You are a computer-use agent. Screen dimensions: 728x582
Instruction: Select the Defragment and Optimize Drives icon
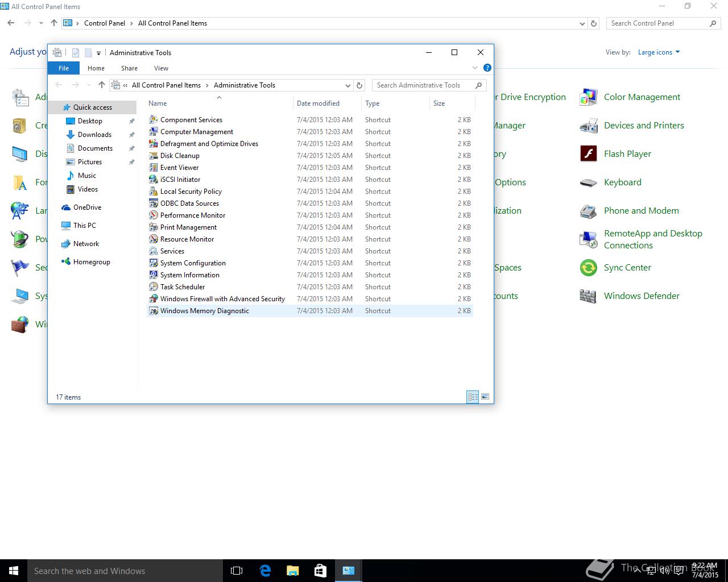pos(153,144)
